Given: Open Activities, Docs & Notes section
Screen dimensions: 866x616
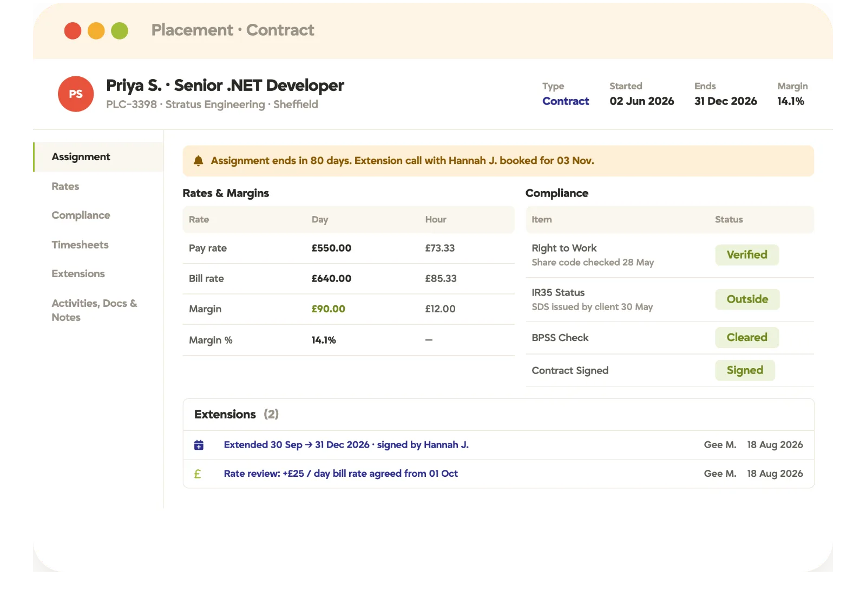Looking at the screenshot, I should (94, 310).
